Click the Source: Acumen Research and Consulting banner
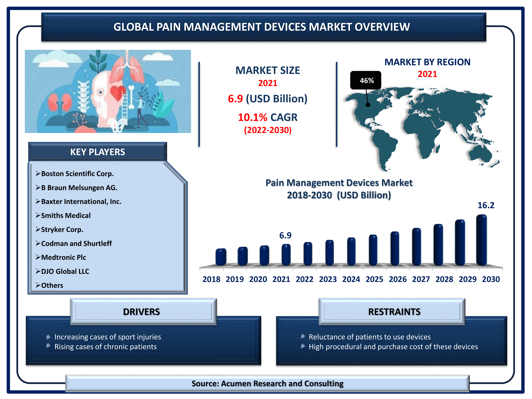Viewport: 532px width, 399px height. 267,383
